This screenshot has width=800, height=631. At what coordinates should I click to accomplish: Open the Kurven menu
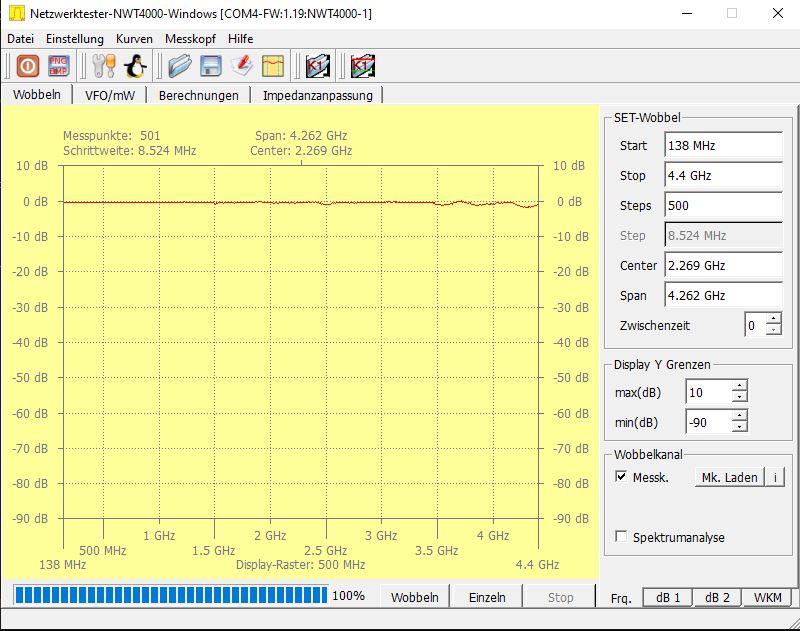tap(134, 39)
